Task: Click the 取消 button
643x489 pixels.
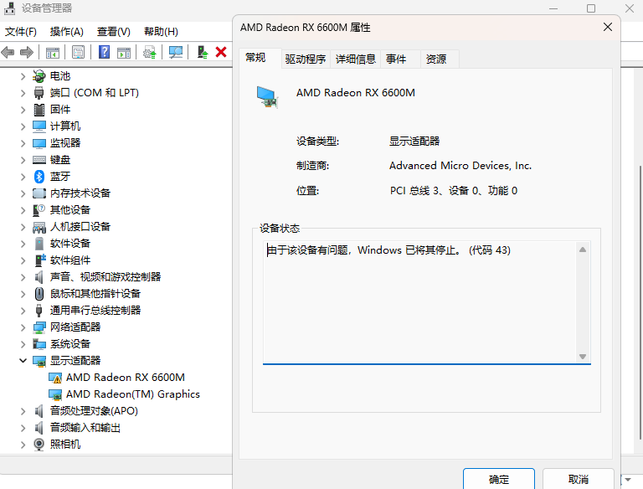Action: coord(577,479)
